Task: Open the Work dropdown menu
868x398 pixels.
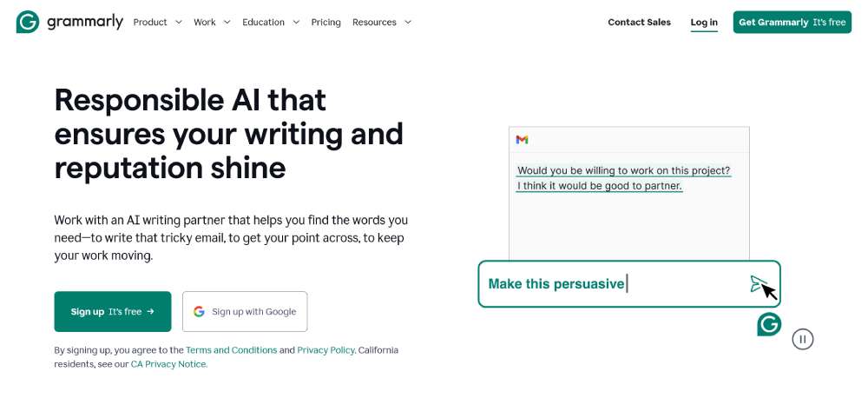Action: pyautogui.click(x=212, y=22)
